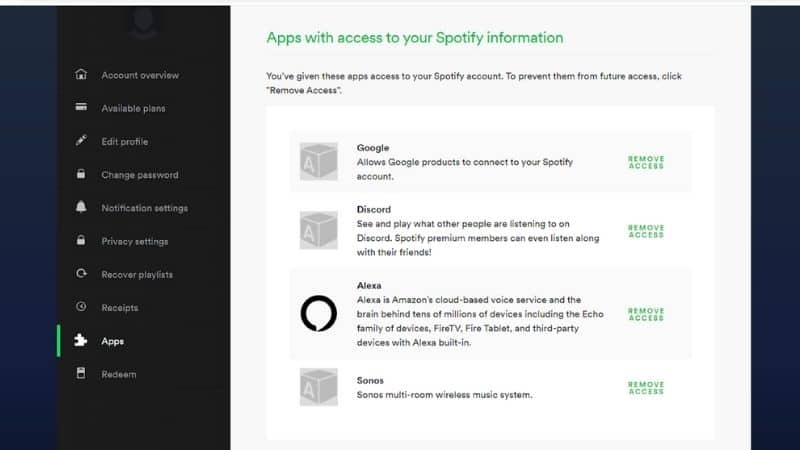Click the puzzle piece icon beside Apps
Viewport: 800px width, 450px height.
(x=81, y=340)
